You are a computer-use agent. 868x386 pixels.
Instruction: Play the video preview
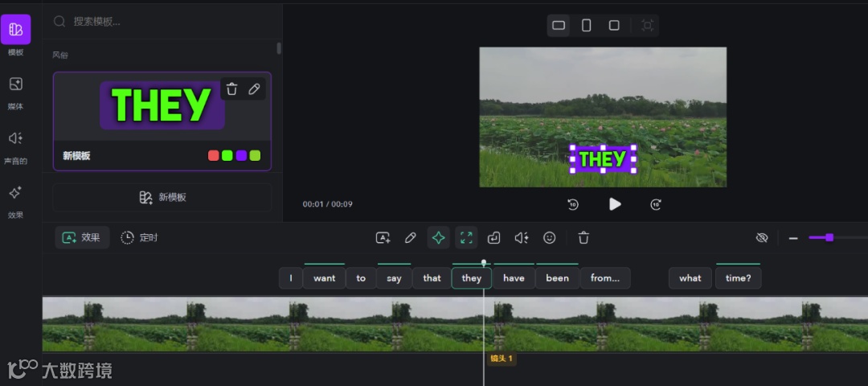point(615,204)
